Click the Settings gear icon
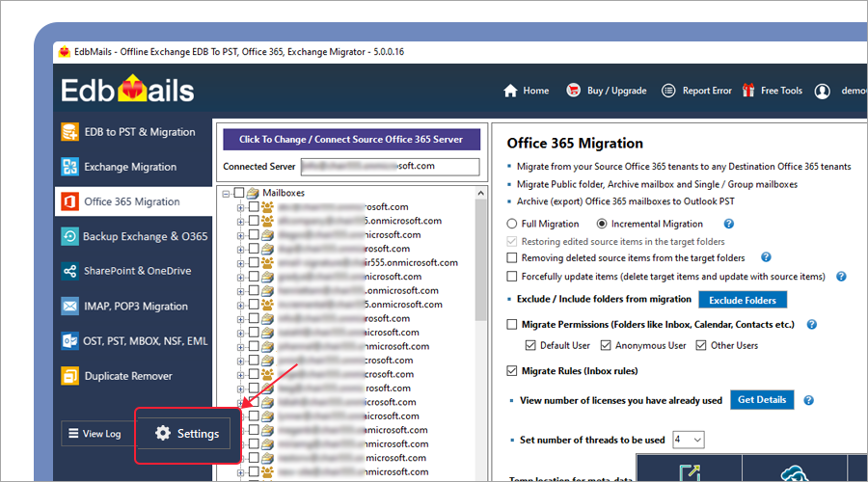Viewport: 868px width, 482px height. pos(163,433)
